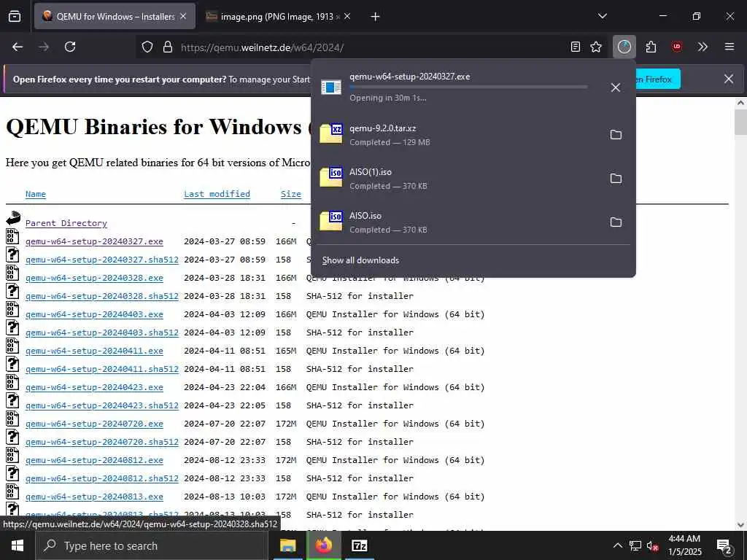Screen dimensions: 747x560
Task: Open muted volume tray icon
Action: pos(653,545)
